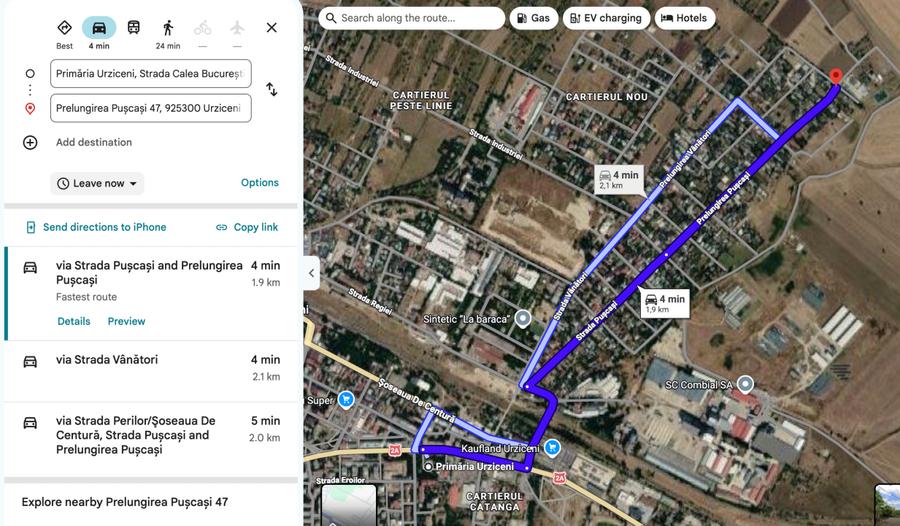900x526 pixels.
Task: Swap starting point and destination
Action: (x=271, y=90)
